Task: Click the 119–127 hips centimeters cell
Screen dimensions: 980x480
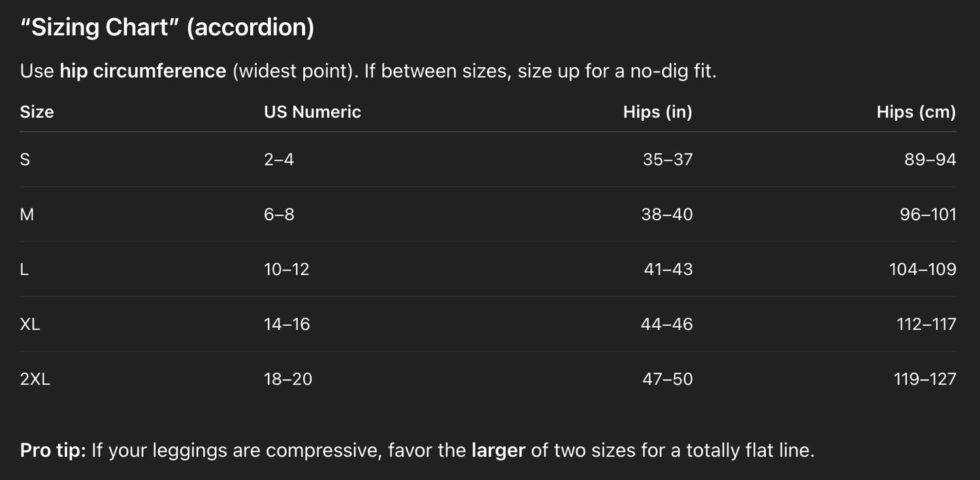Action: [924, 379]
